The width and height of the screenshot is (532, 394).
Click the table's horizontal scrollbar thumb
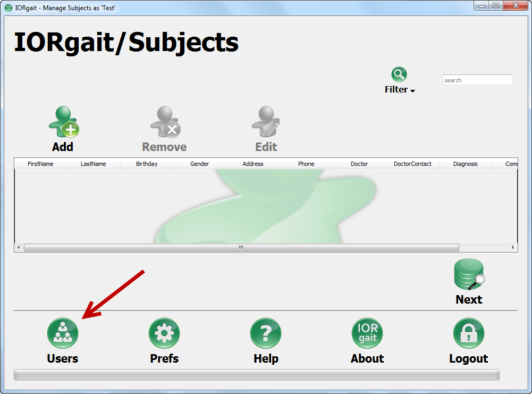[241, 247]
